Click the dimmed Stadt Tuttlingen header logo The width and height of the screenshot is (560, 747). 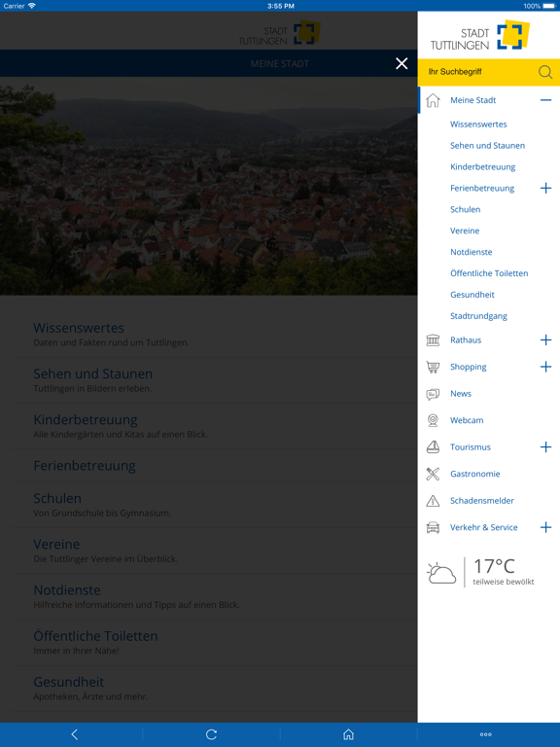(x=280, y=33)
